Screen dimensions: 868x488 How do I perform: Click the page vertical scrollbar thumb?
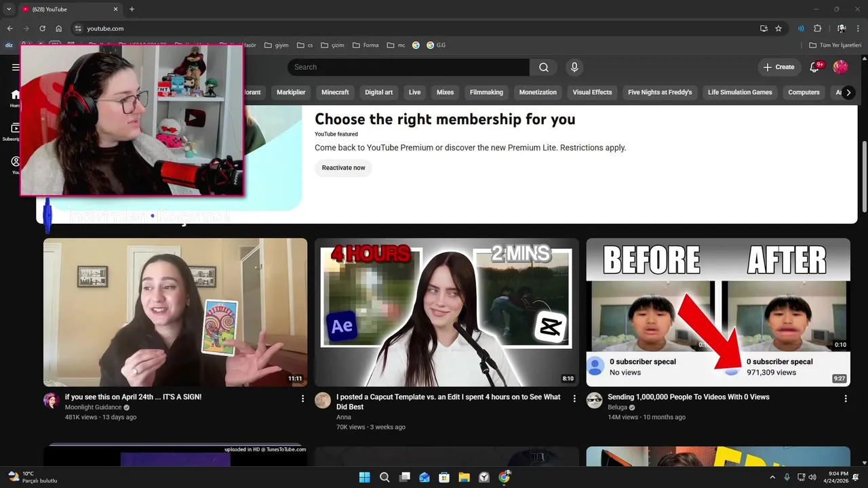point(864,176)
